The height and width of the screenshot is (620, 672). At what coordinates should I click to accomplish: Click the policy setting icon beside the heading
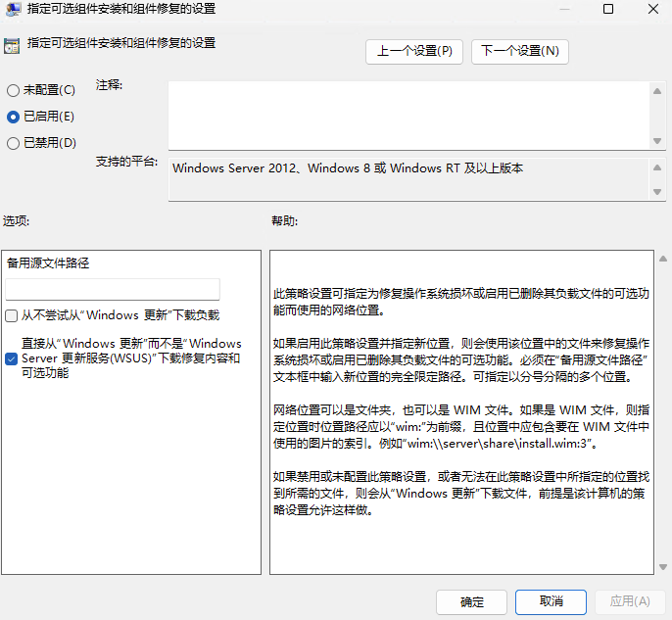point(12,46)
